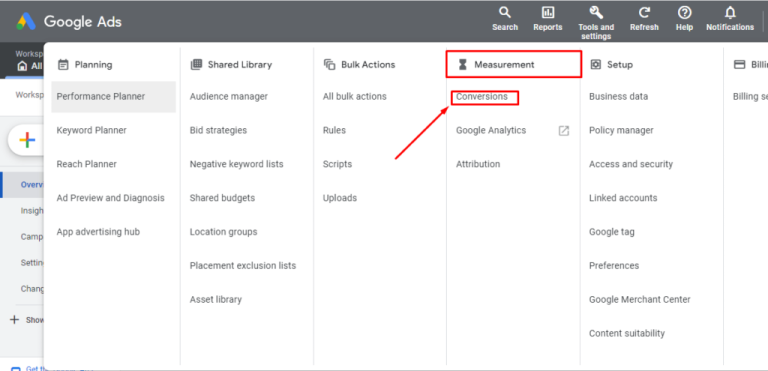Click the colorful plus create button
The image size is (768, 371).
point(27,141)
